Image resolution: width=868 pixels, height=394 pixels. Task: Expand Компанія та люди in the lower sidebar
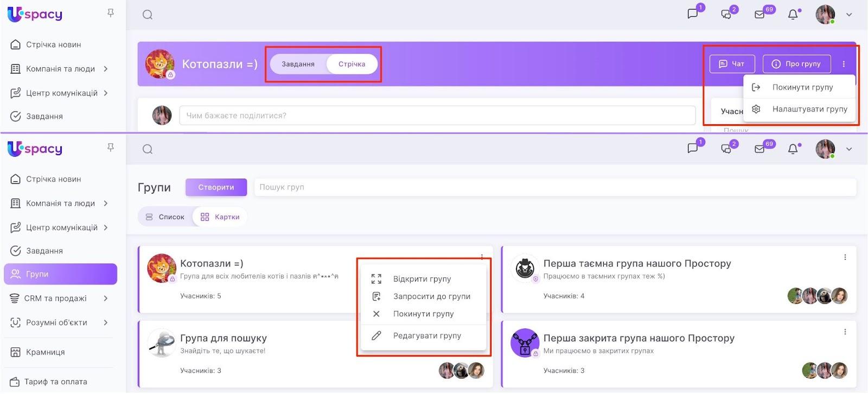pyautogui.click(x=106, y=204)
